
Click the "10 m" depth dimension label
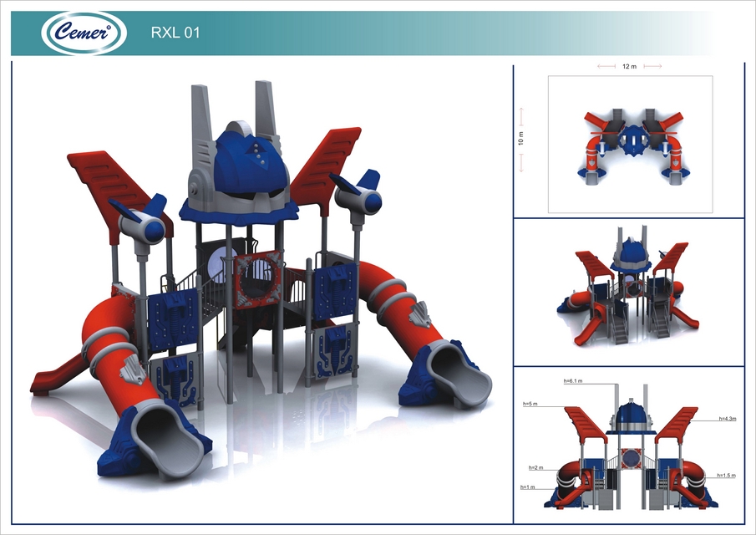click(x=520, y=139)
